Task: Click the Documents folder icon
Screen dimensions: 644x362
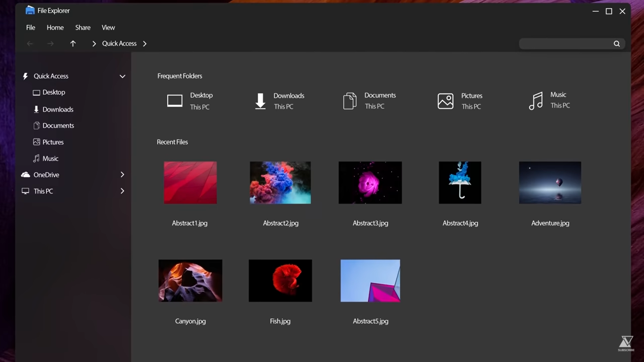Action: pyautogui.click(x=350, y=100)
